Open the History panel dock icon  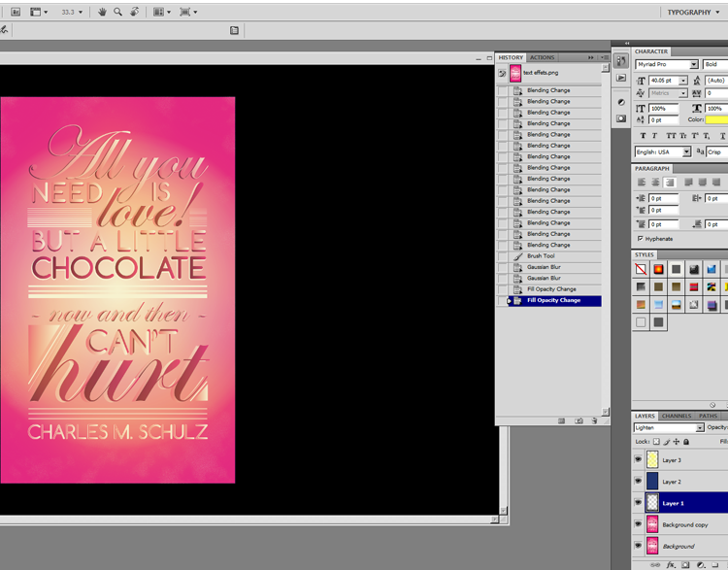(x=621, y=61)
